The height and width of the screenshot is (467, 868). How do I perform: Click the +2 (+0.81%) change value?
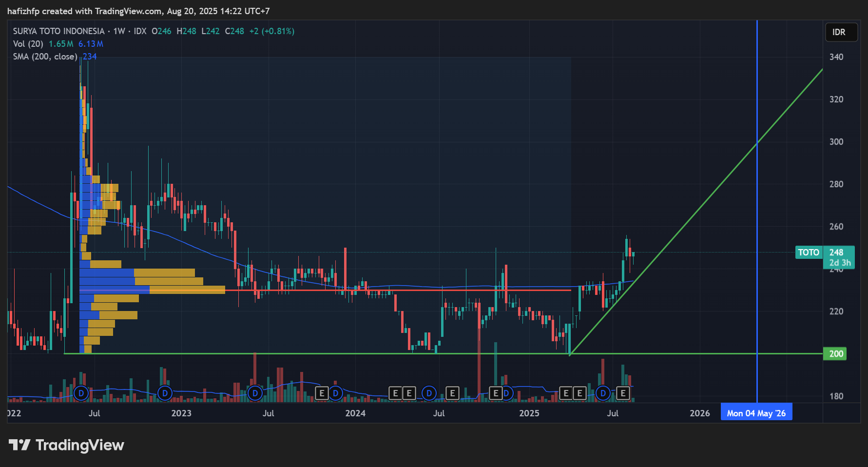pyautogui.click(x=272, y=31)
